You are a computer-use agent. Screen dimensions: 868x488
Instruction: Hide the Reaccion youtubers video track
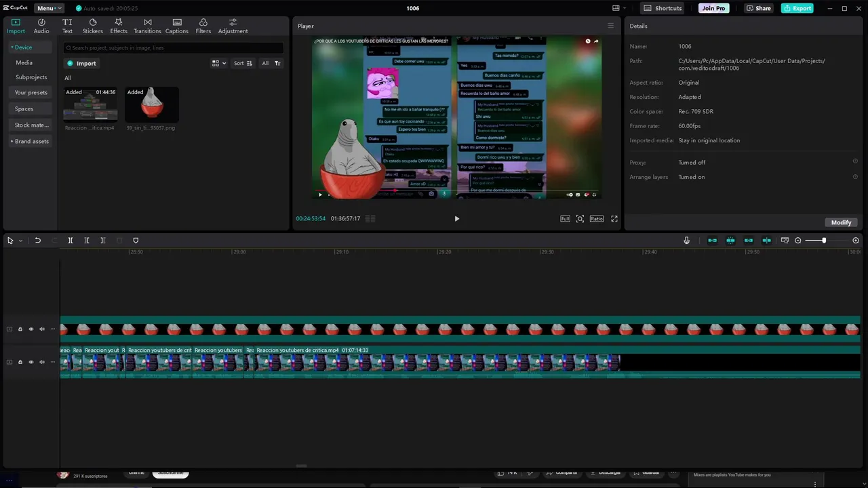coord(31,362)
